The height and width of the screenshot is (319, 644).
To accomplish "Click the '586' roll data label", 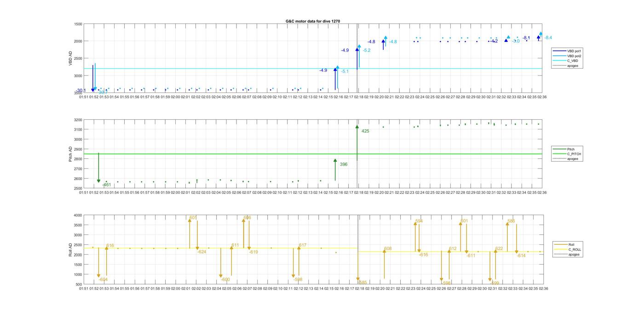I will click(511, 221).
